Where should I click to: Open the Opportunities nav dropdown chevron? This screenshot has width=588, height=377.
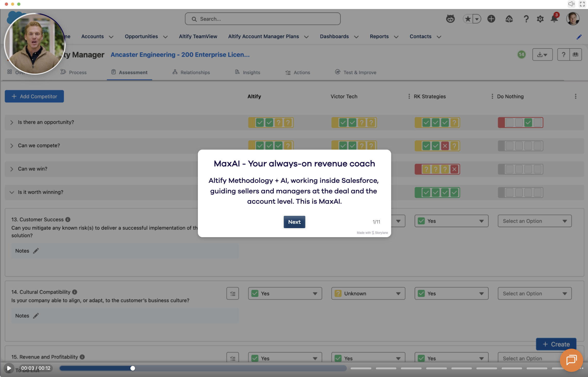[165, 37]
